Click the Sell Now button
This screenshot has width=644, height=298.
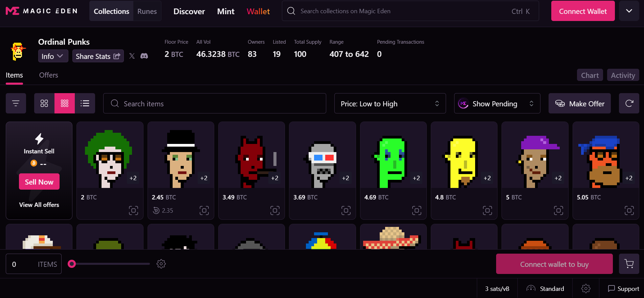39,182
